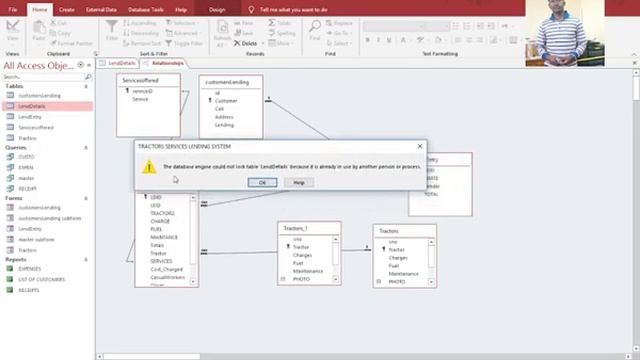Collapse the Forms group
This screenshot has width=640, height=360.
click(x=86, y=198)
